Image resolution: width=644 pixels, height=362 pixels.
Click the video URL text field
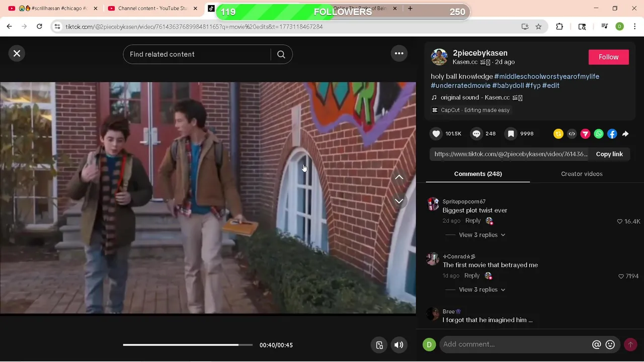coord(511,154)
